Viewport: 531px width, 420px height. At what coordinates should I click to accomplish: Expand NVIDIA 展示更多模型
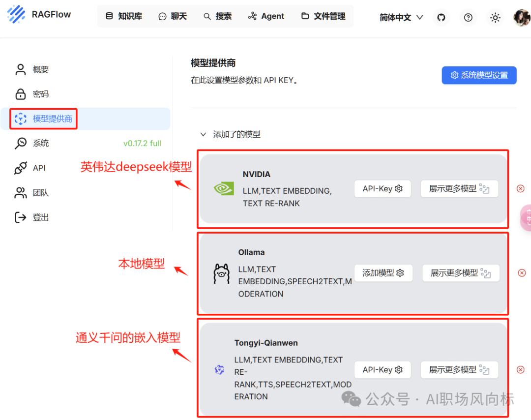[x=459, y=189]
